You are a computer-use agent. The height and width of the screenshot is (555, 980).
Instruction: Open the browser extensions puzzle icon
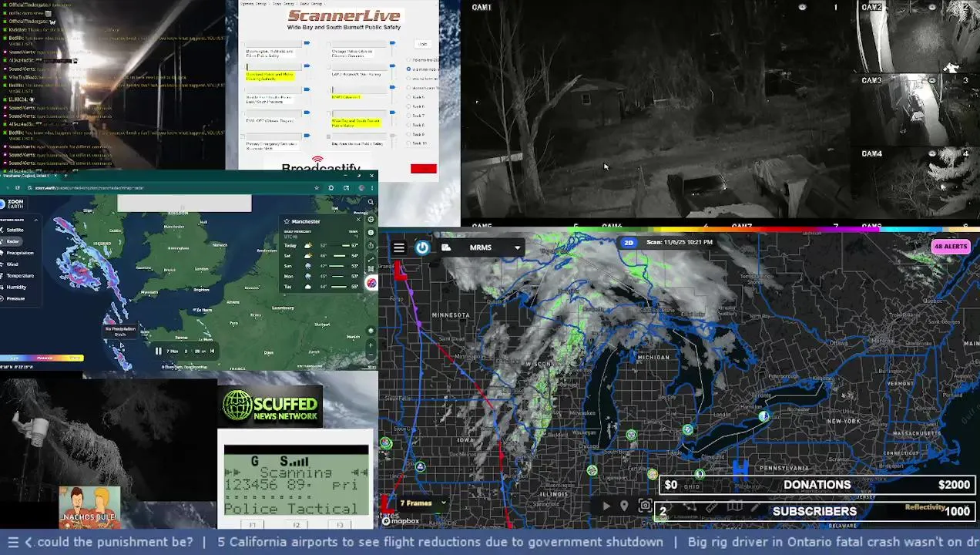click(331, 188)
